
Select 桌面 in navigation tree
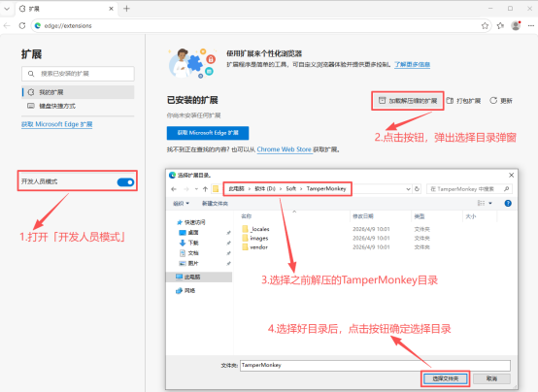coord(189,233)
